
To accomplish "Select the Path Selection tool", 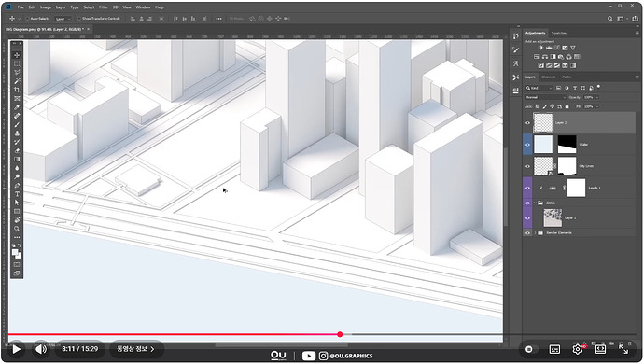I will pyautogui.click(x=17, y=203).
